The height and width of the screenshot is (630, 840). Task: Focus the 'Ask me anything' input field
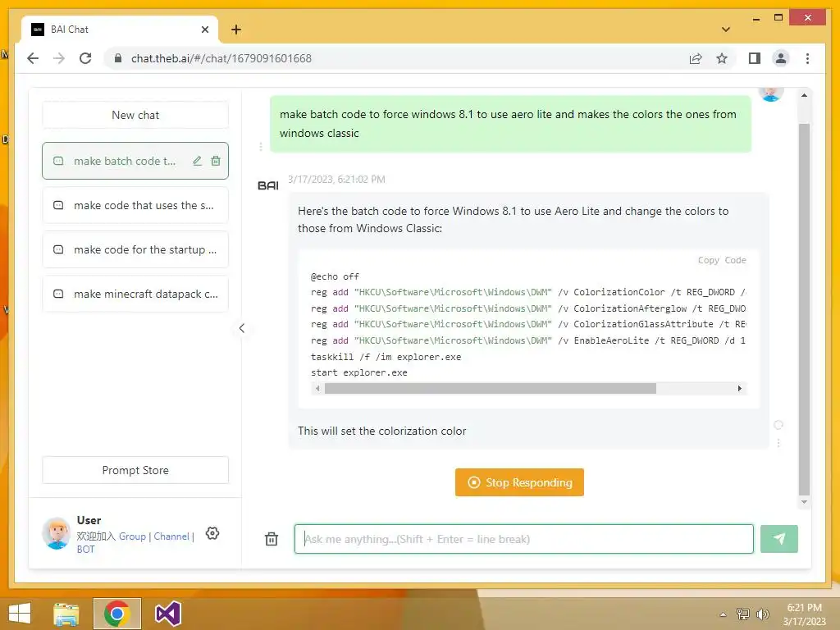pyautogui.click(x=524, y=539)
